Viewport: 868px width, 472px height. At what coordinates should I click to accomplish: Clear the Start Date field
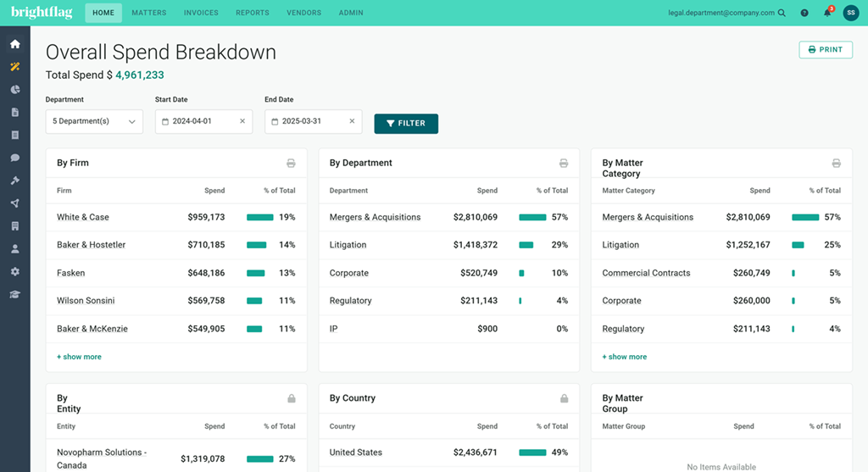[x=242, y=121]
